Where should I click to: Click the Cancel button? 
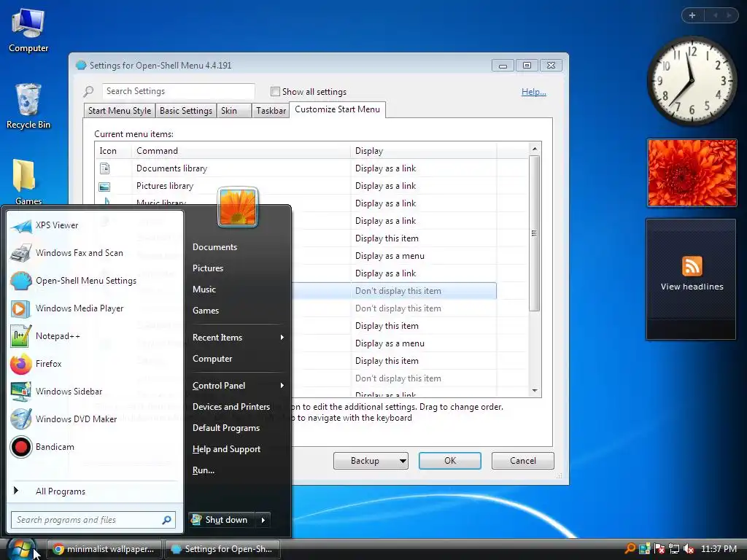point(522,461)
